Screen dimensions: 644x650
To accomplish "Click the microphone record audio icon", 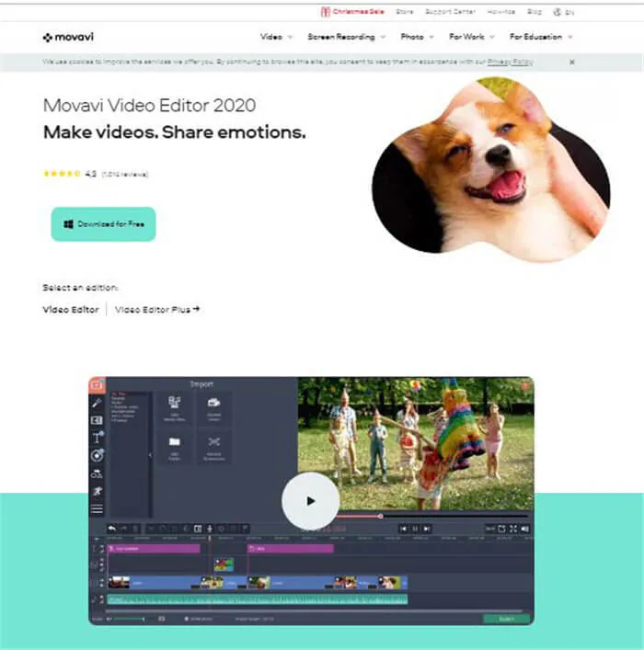I will click(210, 529).
